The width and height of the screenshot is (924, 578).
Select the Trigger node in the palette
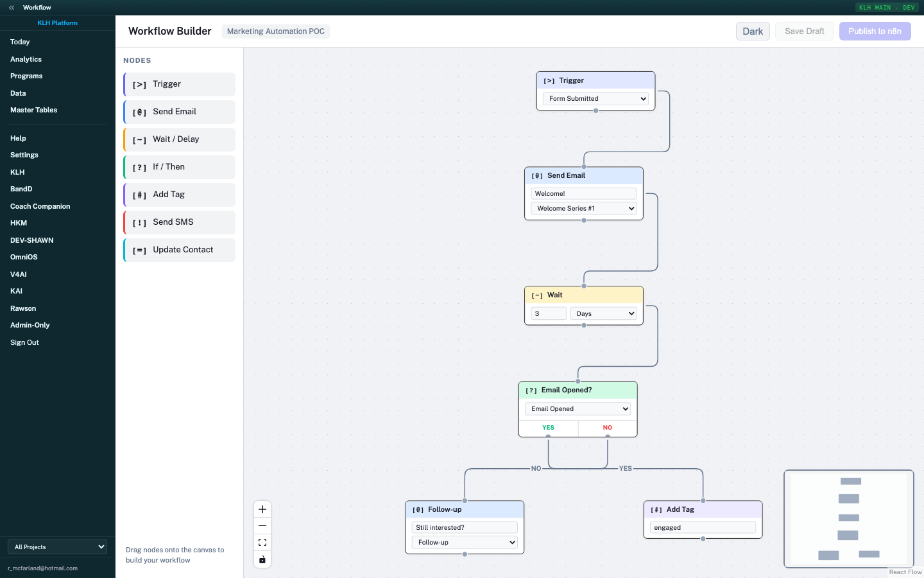[179, 84]
